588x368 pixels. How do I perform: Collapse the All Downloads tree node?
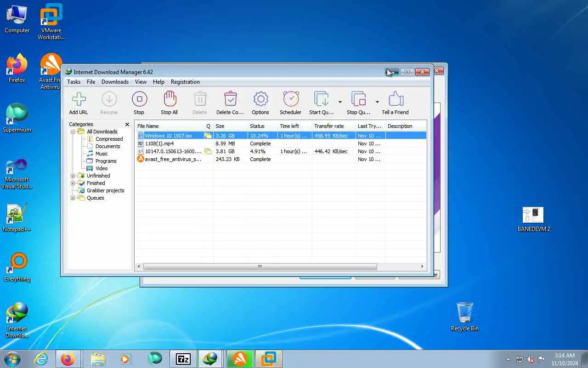(x=73, y=132)
